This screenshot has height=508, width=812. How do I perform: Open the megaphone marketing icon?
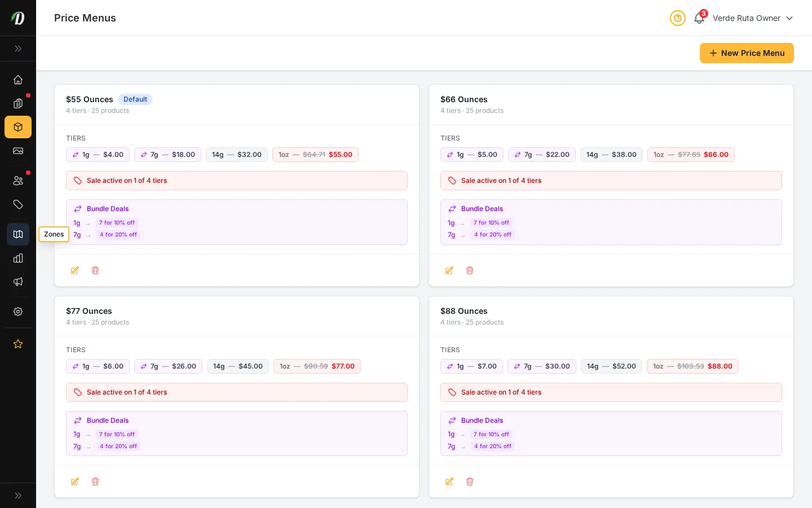(x=18, y=282)
